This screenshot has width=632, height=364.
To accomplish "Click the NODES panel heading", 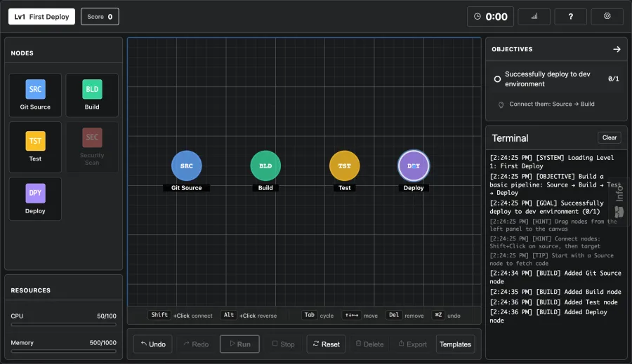I will pyautogui.click(x=22, y=53).
